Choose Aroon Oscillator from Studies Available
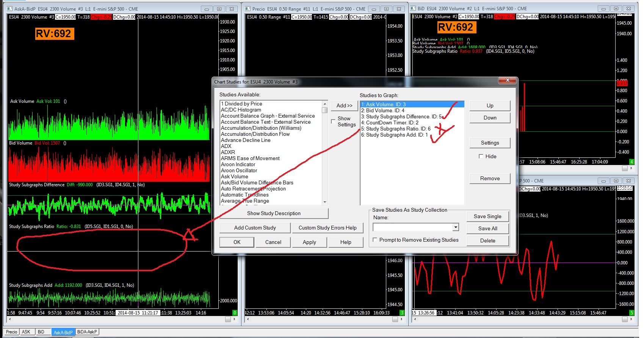Image resolution: width=644 pixels, height=338 pixels. pyautogui.click(x=239, y=170)
